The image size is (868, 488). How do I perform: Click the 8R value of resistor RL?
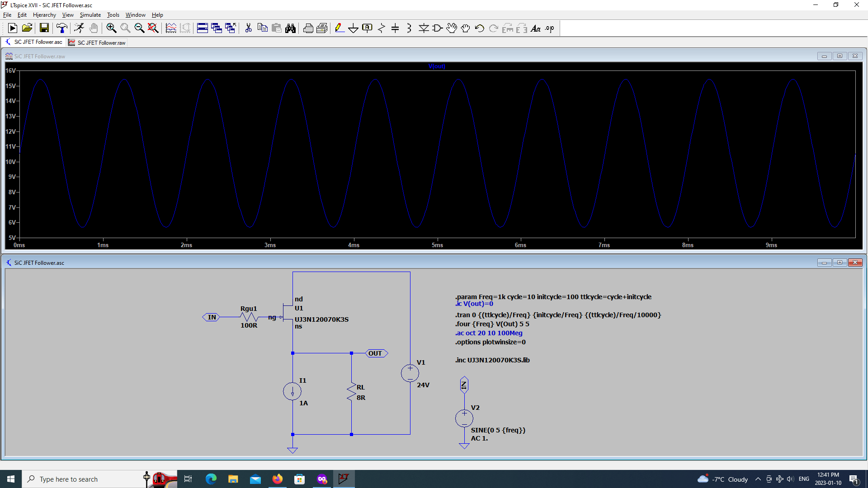point(361,398)
